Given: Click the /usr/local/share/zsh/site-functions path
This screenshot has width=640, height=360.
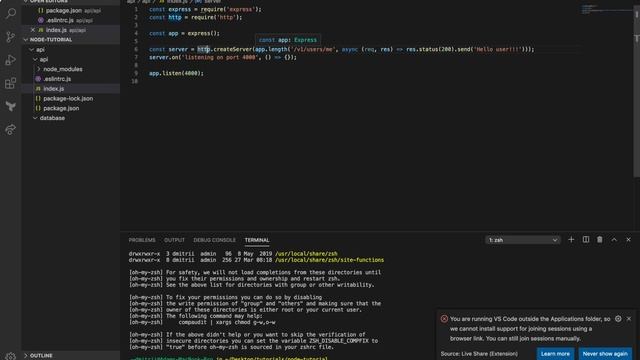Looking at the screenshot, I should coord(329,260).
